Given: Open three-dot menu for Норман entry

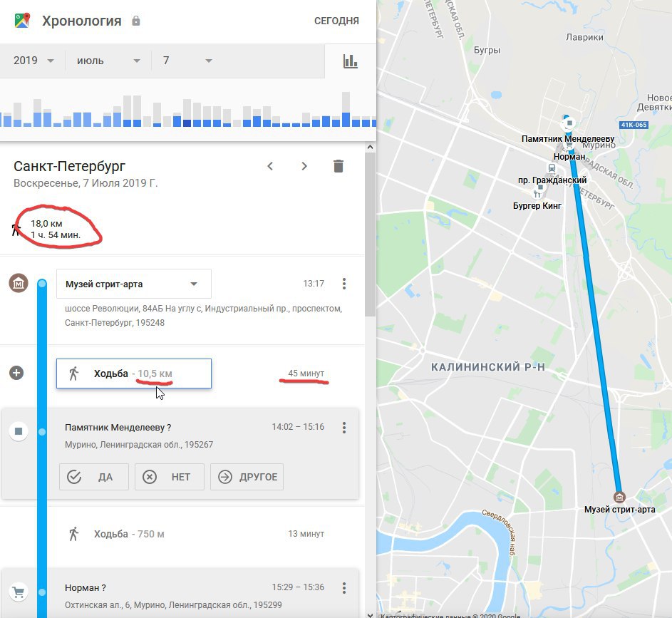Looking at the screenshot, I should click(x=344, y=588).
